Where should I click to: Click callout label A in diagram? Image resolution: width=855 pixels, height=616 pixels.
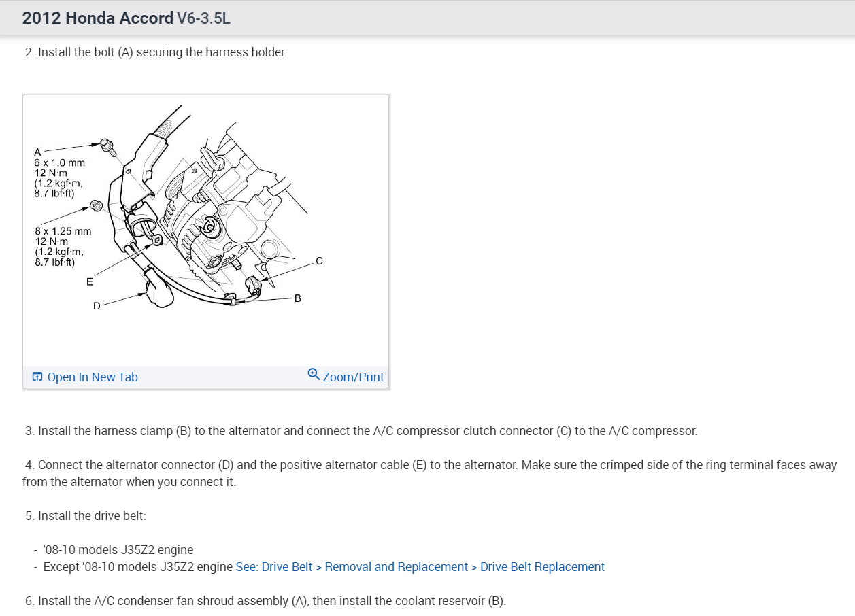pos(37,152)
